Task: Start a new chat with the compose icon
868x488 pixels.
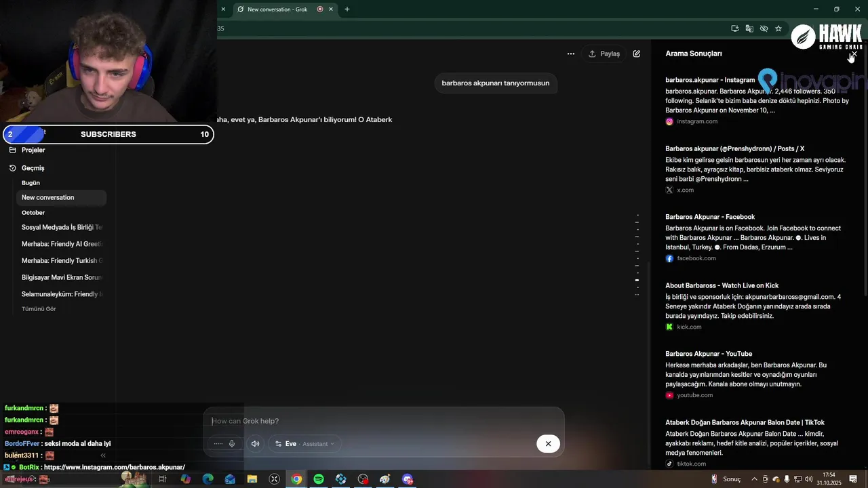Action: (637, 54)
